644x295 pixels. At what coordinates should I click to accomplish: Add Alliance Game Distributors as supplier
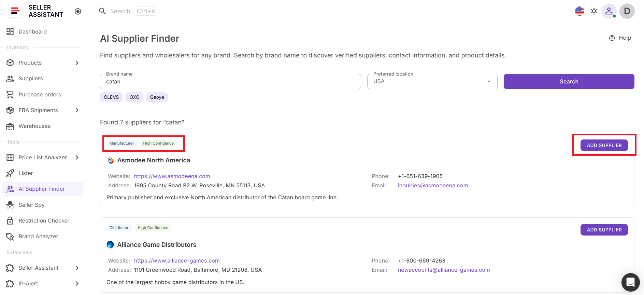coord(604,230)
